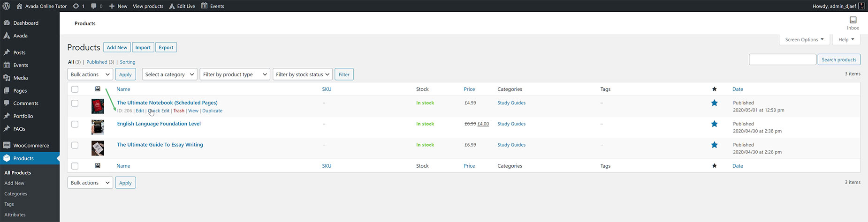Open Filter by product type dropdown
The height and width of the screenshot is (222, 868).
235,74
